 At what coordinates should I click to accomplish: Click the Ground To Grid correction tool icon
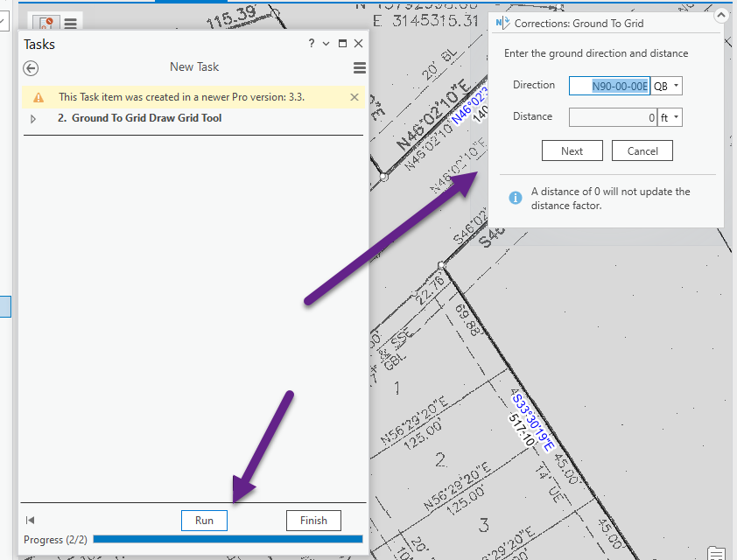(x=501, y=24)
